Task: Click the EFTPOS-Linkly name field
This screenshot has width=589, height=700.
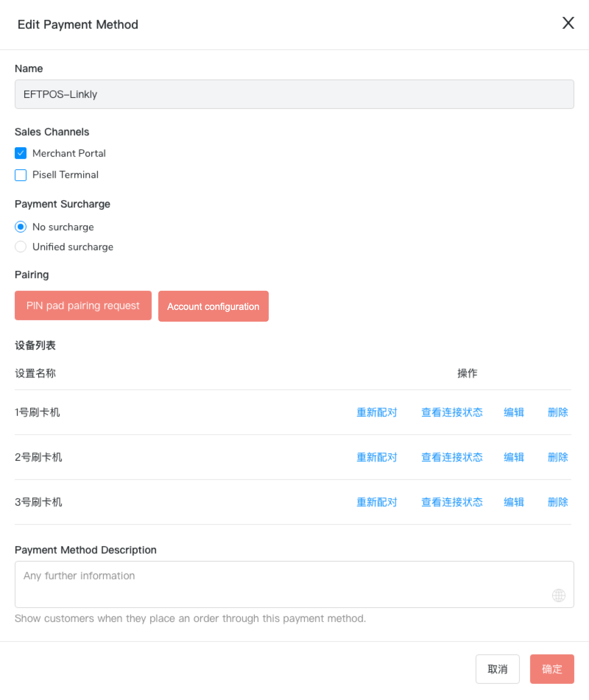Action: pyautogui.click(x=294, y=94)
